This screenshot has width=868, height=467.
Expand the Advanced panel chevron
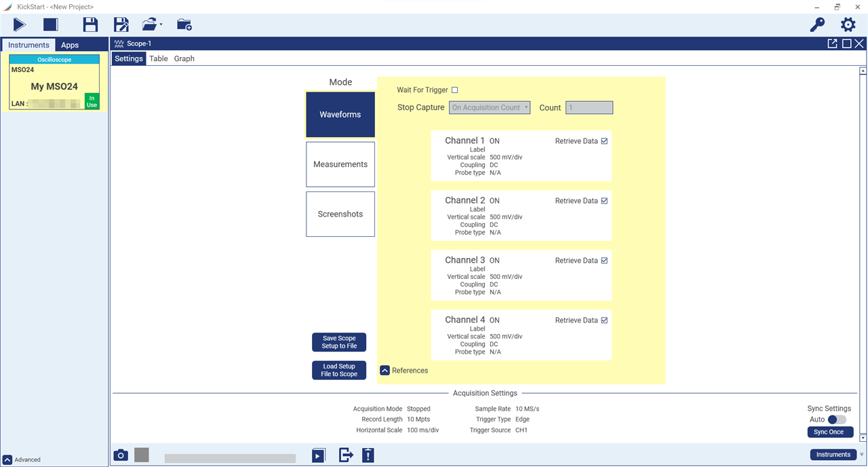pos(7,460)
